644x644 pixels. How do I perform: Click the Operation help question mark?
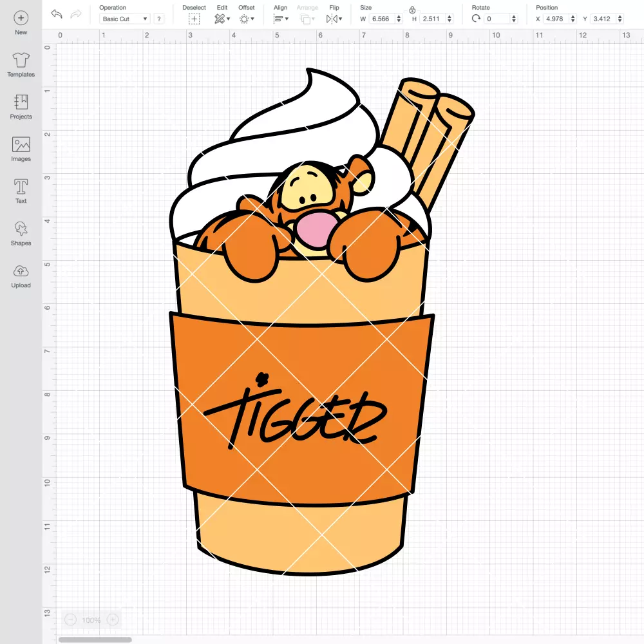point(159,19)
